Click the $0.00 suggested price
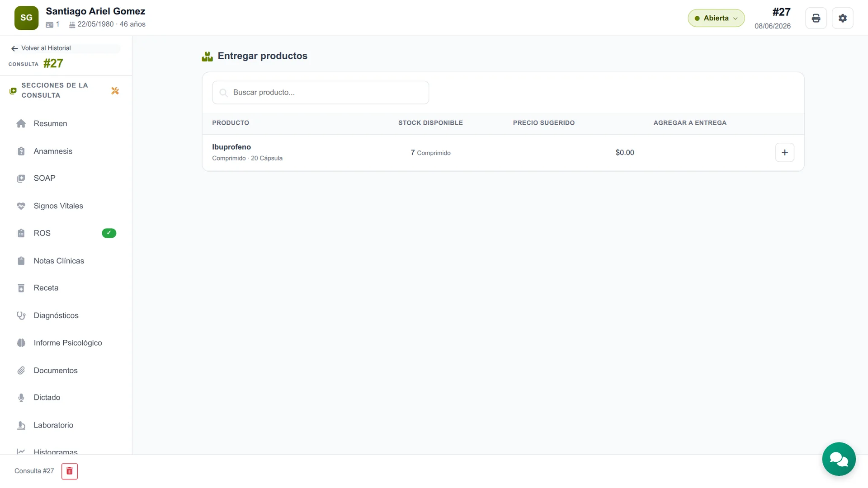The height and width of the screenshot is (488, 868). tap(624, 153)
